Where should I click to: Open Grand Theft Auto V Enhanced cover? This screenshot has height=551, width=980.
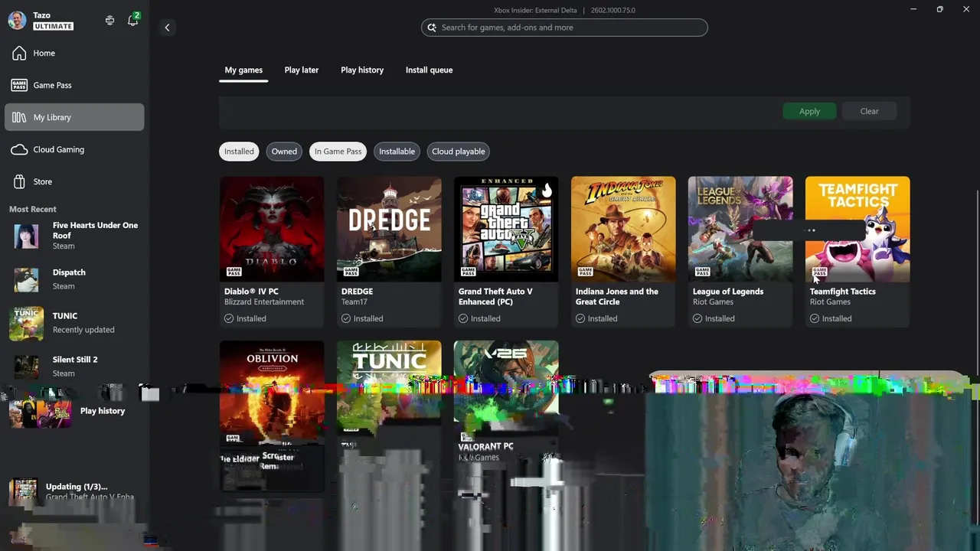pyautogui.click(x=506, y=229)
